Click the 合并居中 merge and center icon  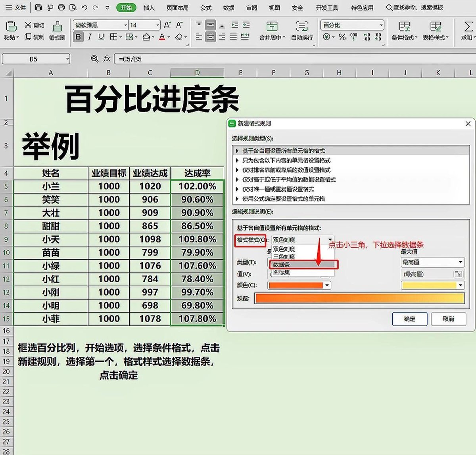(x=272, y=27)
